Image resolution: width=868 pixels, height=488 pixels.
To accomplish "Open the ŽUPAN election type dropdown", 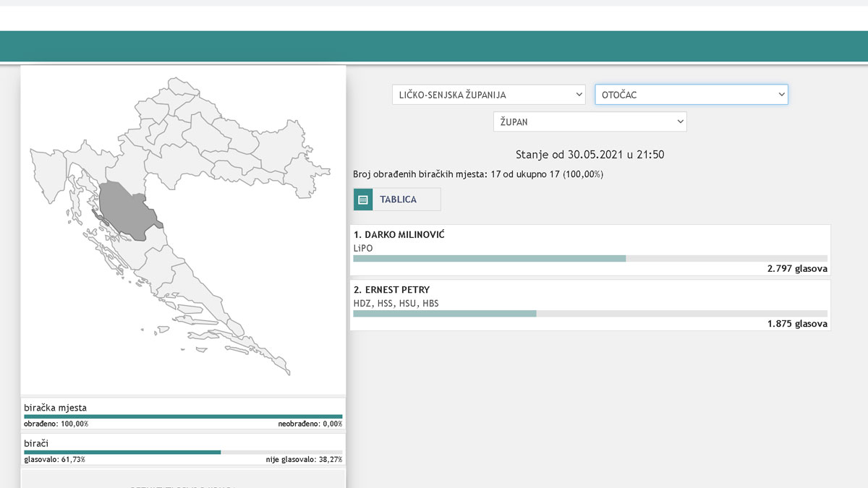I will [x=590, y=122].
